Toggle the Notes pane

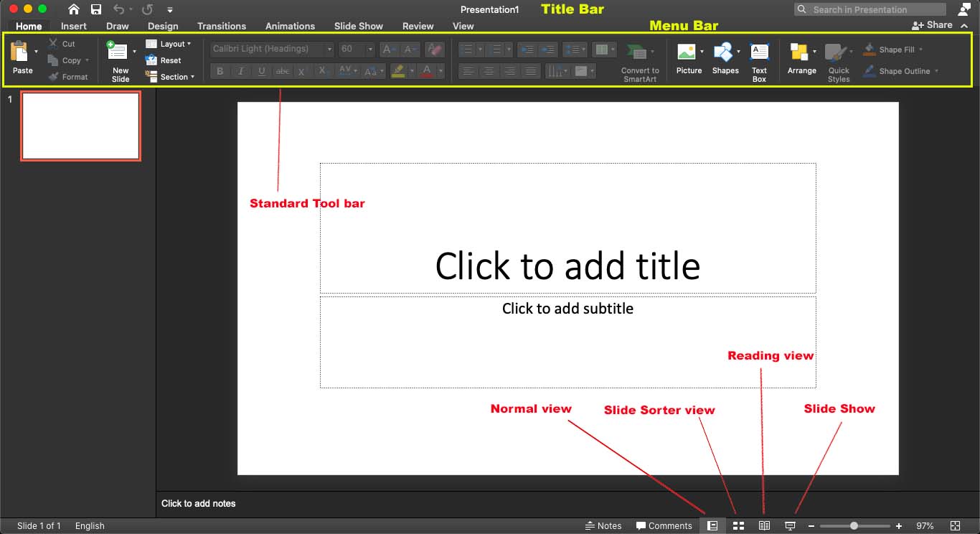point(603,525)
